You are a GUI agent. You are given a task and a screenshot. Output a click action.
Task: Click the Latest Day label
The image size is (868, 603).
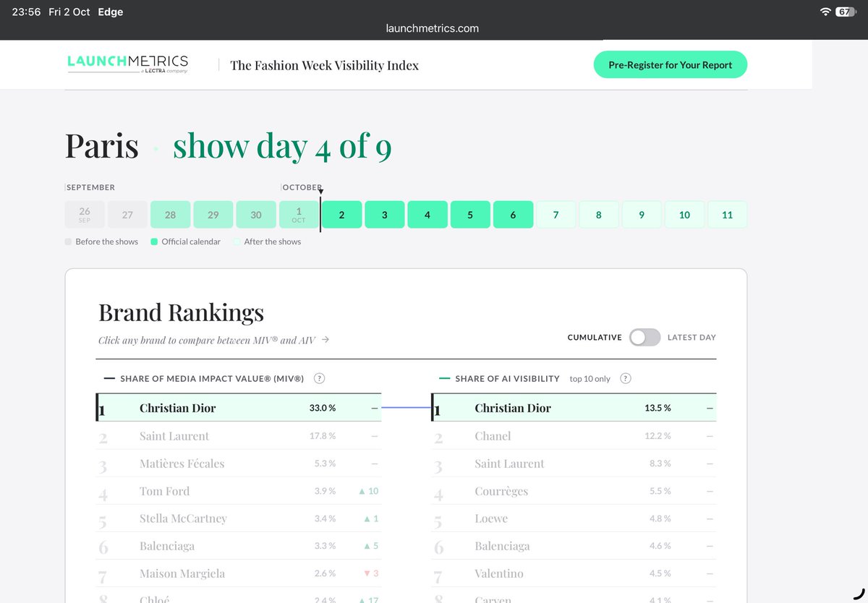pos(692,337)
